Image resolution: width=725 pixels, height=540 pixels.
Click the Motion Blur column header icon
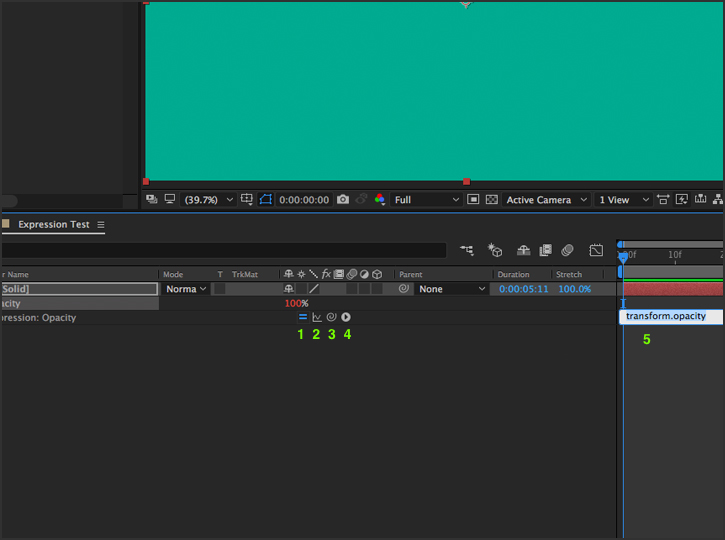tap(352, 274)
